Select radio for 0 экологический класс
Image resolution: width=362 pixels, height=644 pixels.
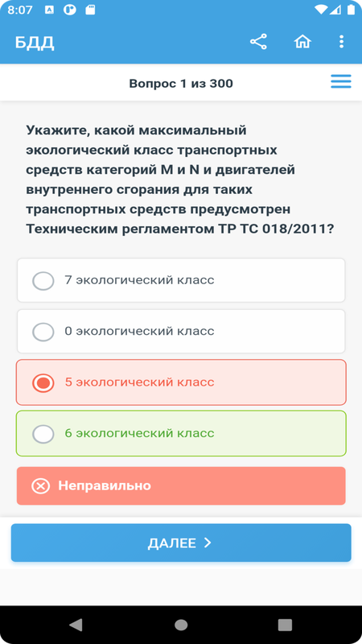pyautogui.click(x=43, y=332)
